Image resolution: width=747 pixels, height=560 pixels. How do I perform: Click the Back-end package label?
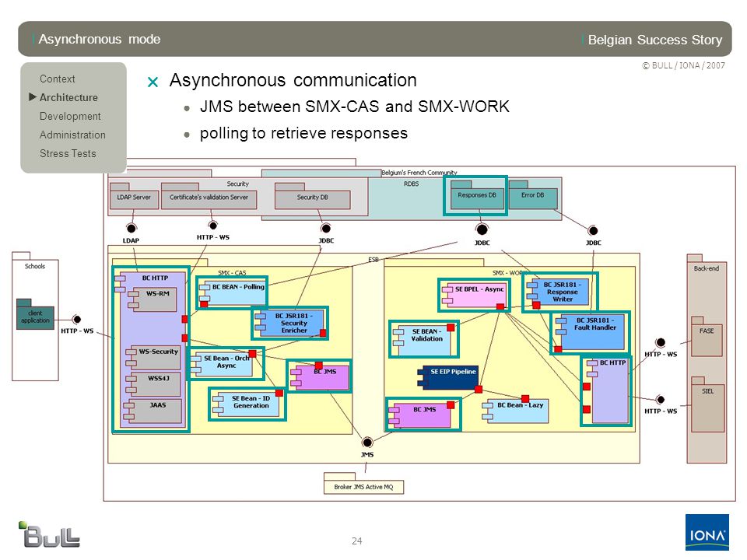pos(707,268)
